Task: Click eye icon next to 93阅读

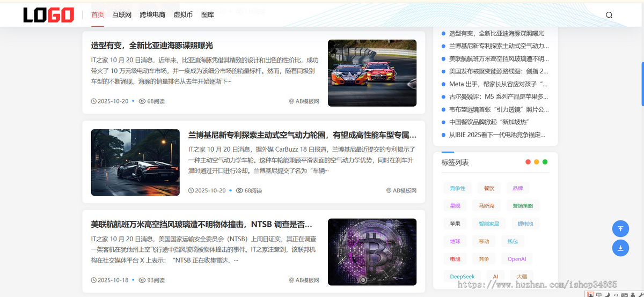Action: tap(142, 280)
